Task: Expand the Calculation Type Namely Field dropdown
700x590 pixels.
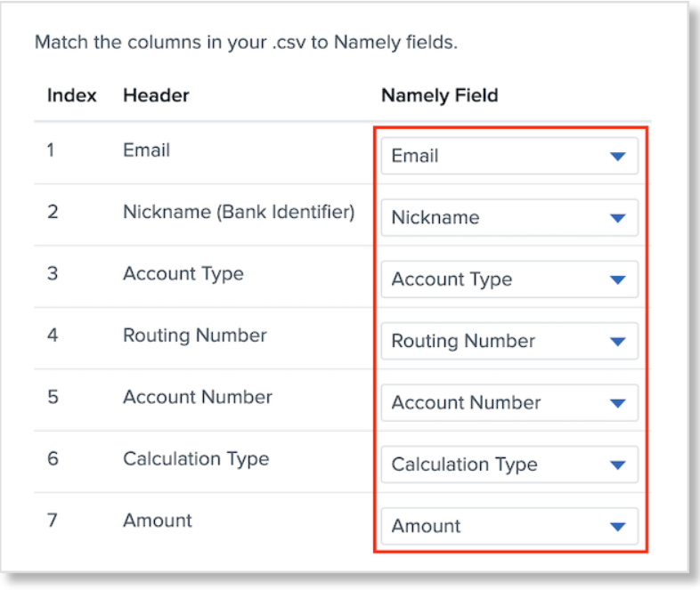Action: [x=509, y=465]
